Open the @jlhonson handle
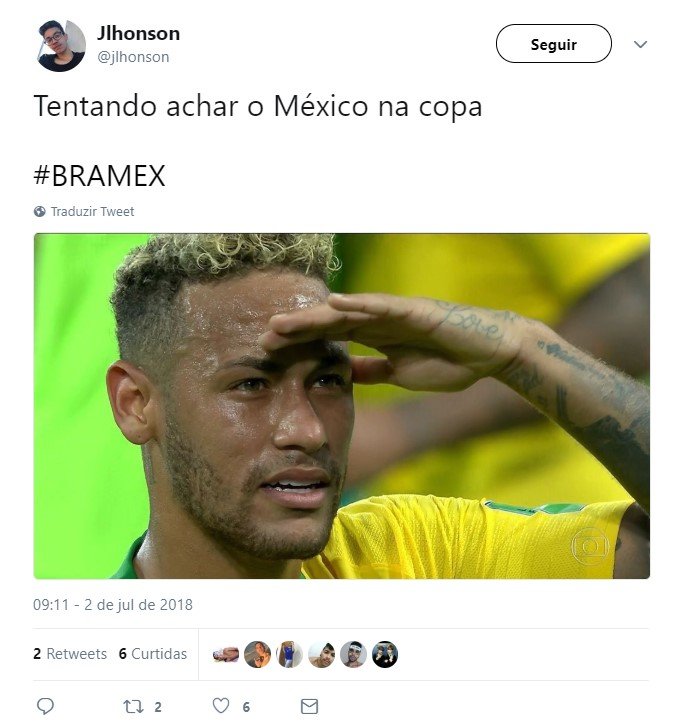This screenshot has height=726, width=681. tap(133, 57)
